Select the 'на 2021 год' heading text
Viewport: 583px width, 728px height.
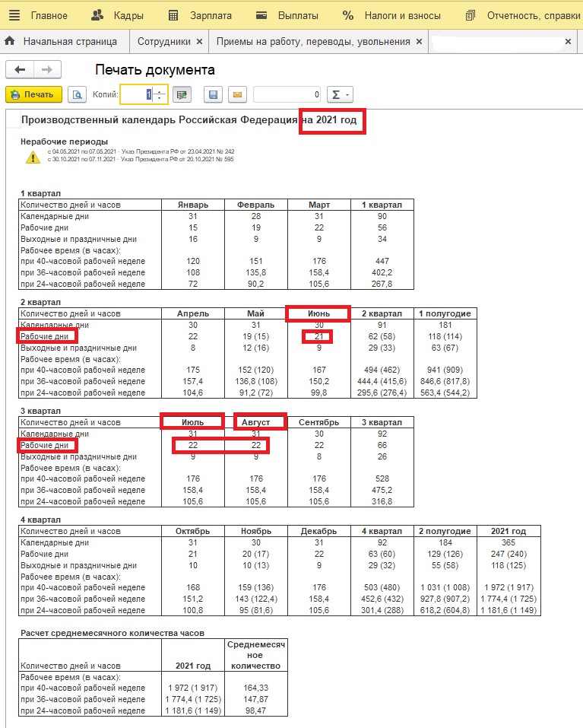329,119
